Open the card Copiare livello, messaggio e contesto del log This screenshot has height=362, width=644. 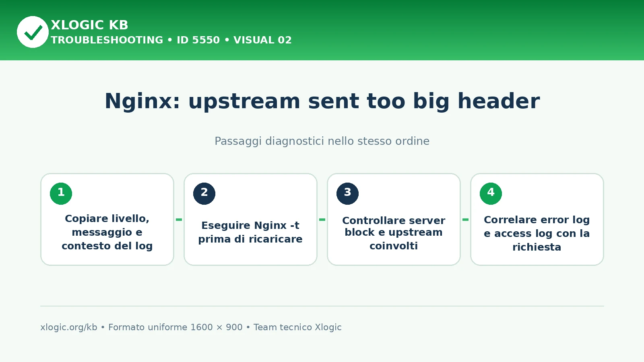pyautogui.click(x=107, y=219)
